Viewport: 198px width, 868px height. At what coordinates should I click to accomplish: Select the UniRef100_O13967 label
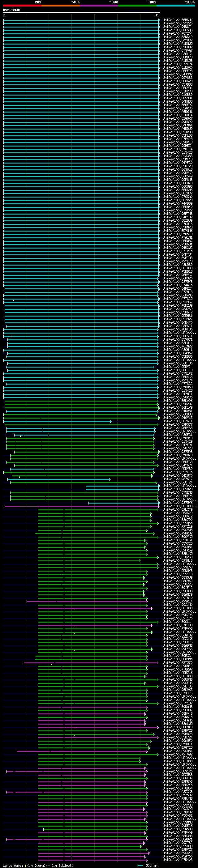pos(177,302)
